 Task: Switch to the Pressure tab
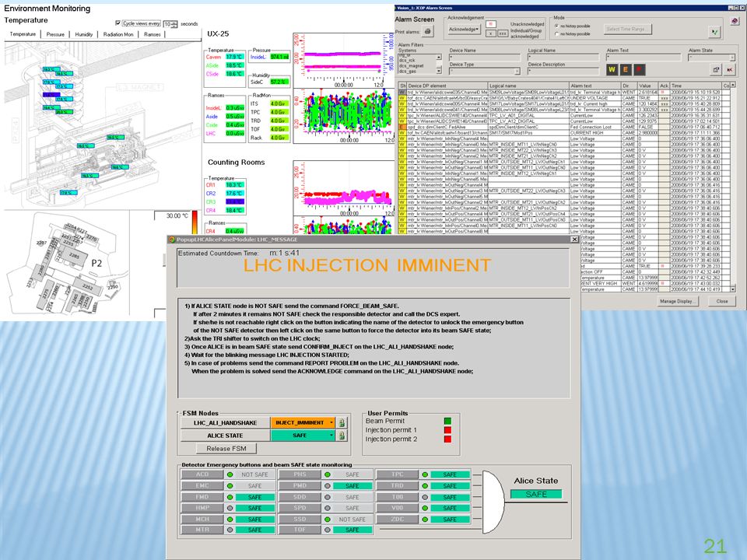click(56, 34)
